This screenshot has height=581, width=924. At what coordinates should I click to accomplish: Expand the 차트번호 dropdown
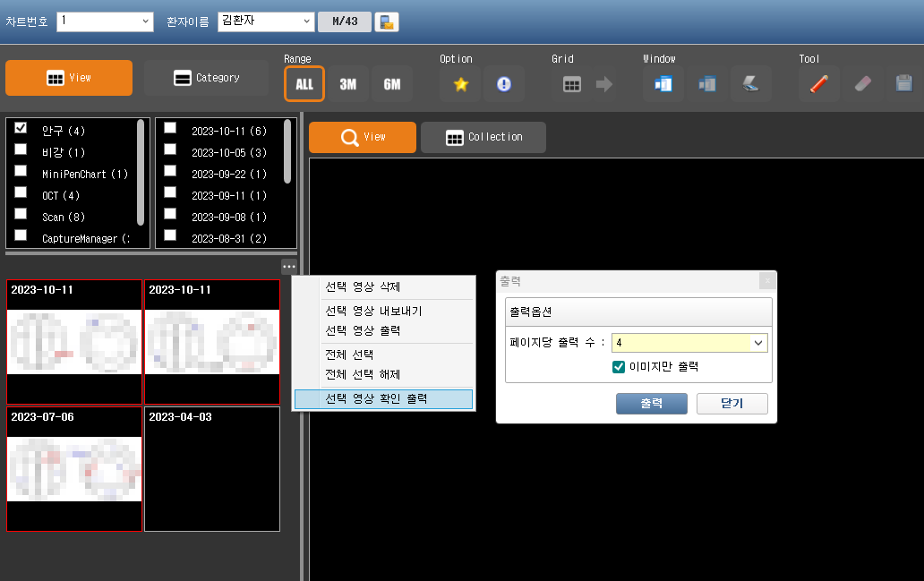click(147, 21)
